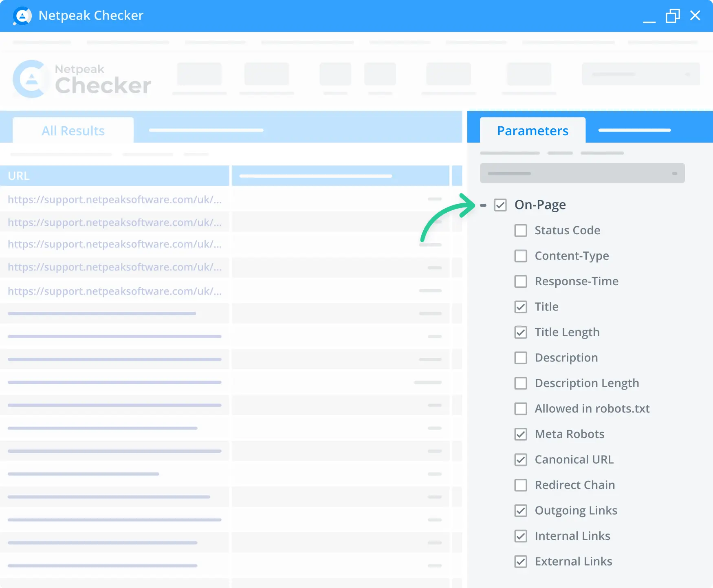Disable the External Links parameter
This screenshot has width=713, height=588.
521,562
